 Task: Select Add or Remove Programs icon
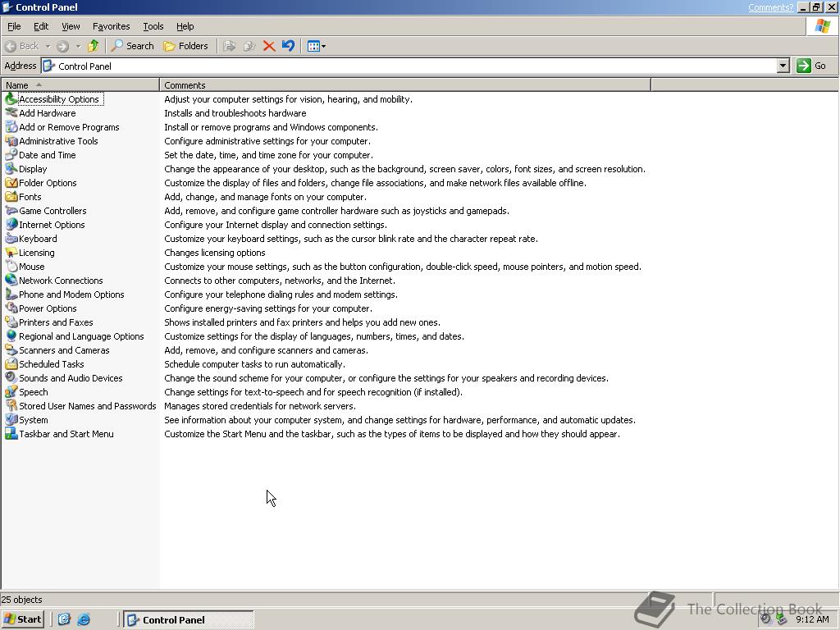pyautogui.click(x=11, y=127)
